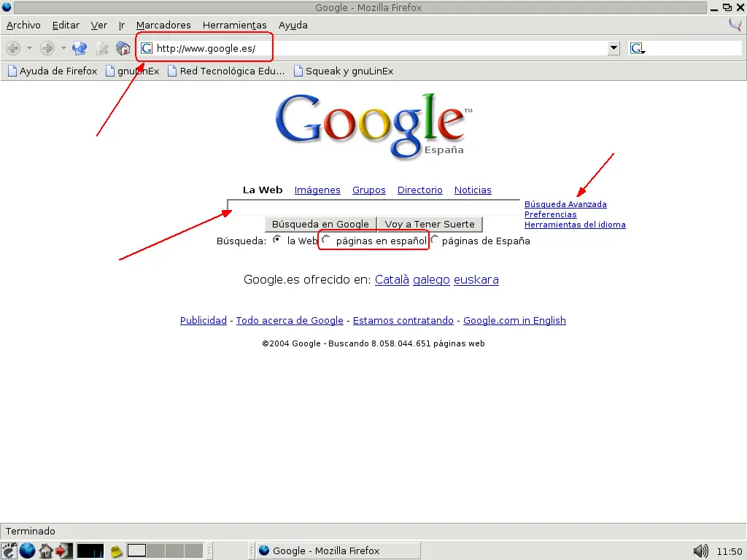747x560 pixels.
Task: Switch to the first workspace
Action: pos(136,551)
